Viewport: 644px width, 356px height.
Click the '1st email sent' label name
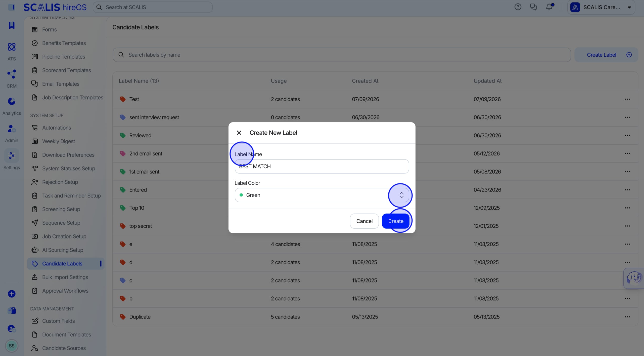coord(144,172)
